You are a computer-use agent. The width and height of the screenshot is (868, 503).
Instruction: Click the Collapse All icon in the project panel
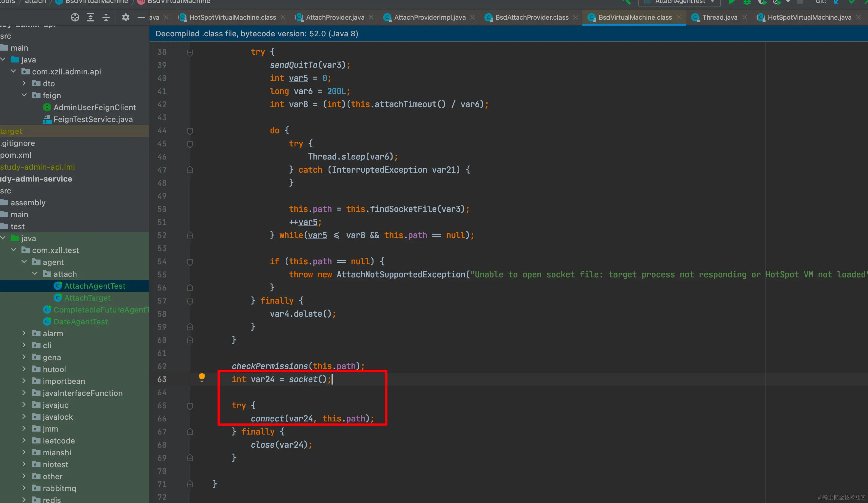pyautogui.click(x=106, y=17)
